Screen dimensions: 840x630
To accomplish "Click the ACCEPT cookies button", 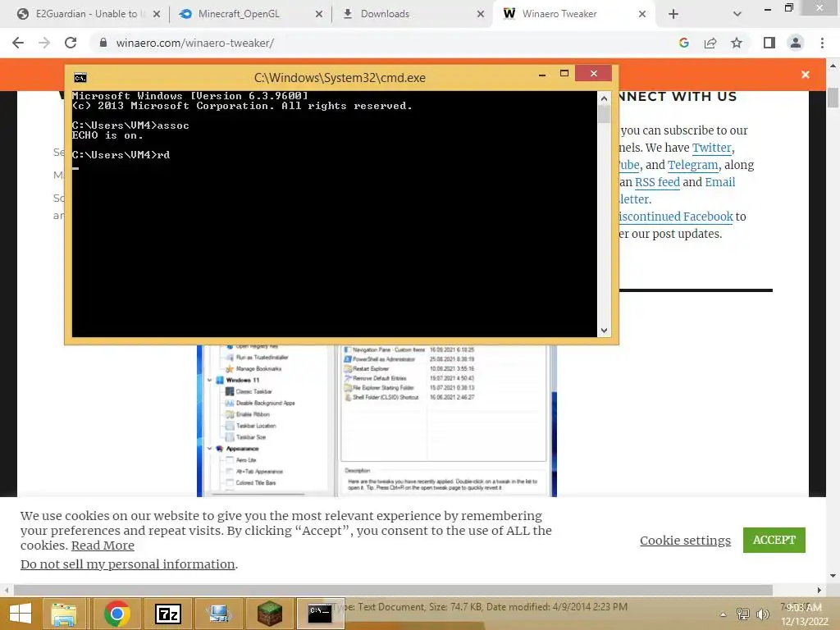I will [774, 540].
